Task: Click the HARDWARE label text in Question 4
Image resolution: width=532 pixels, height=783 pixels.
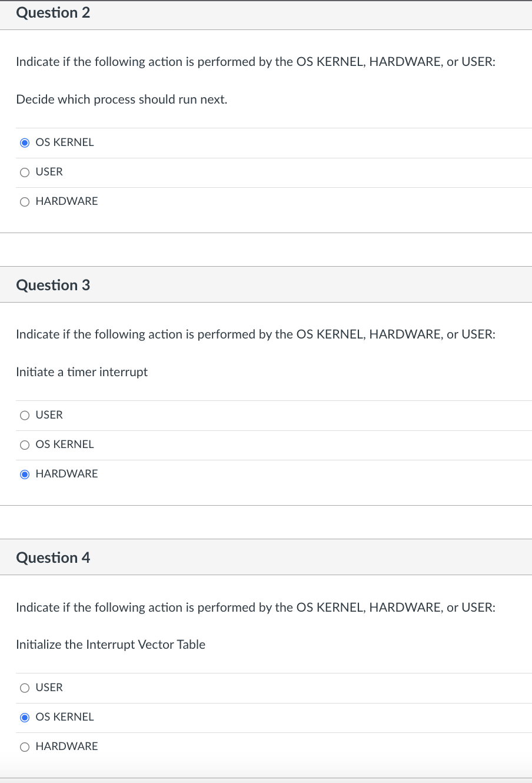Action: coord(66,746)
